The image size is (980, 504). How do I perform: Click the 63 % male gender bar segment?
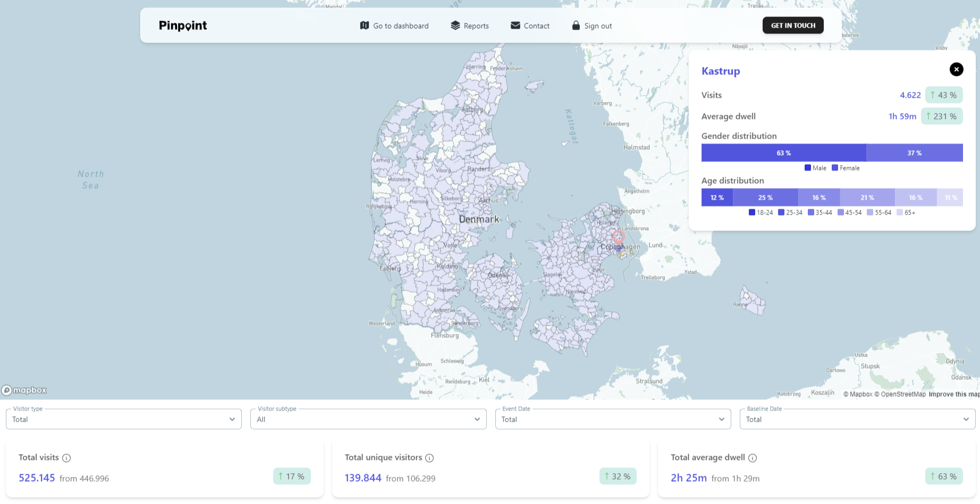(783, 153)
